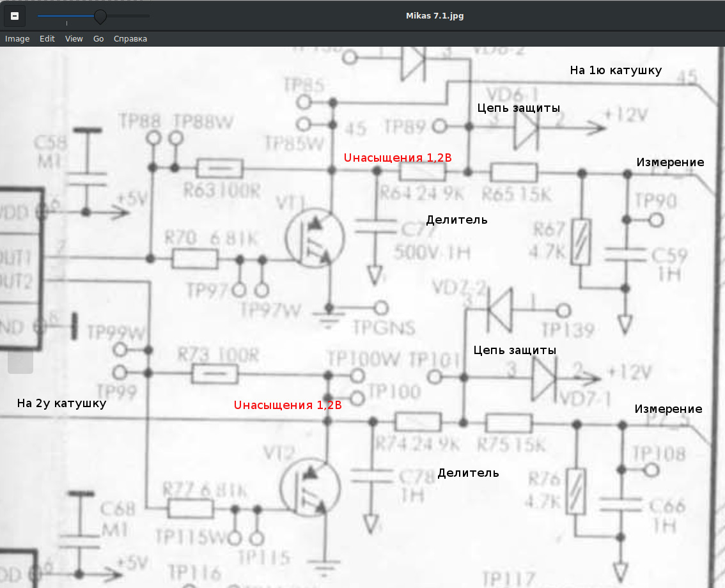Open the Edit menu

click(x=47, y=39)
